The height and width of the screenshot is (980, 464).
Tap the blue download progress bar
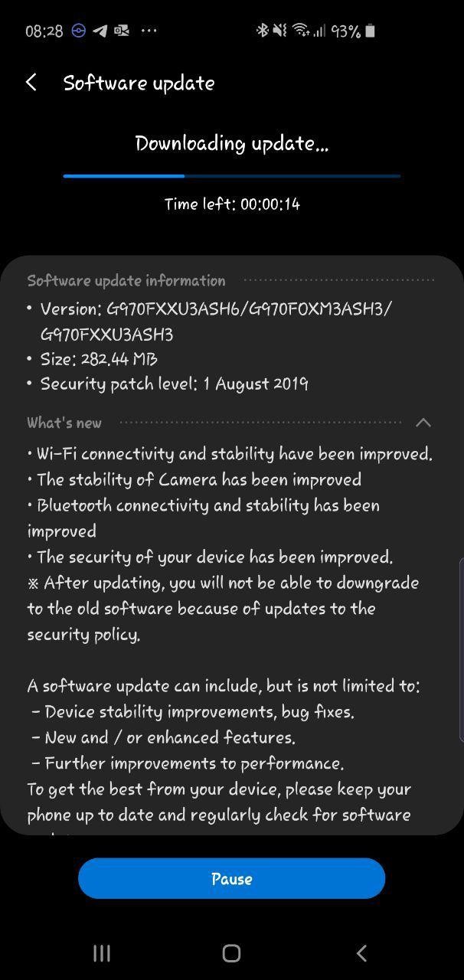(231, 176)
